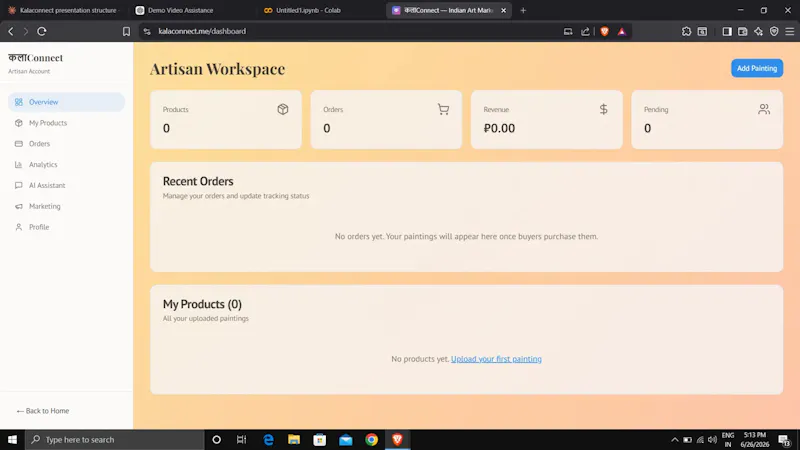This screenshot has width=800, height=450.
Task: Open the browser hamburger menu
Action: (x=789, y=32)
